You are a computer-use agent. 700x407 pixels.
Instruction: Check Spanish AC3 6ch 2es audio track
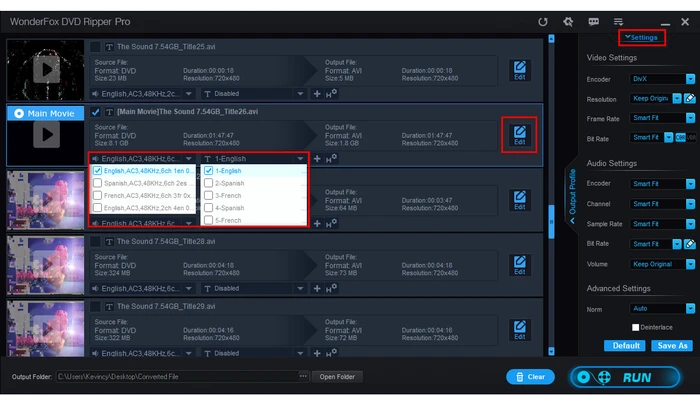(97, 183)
